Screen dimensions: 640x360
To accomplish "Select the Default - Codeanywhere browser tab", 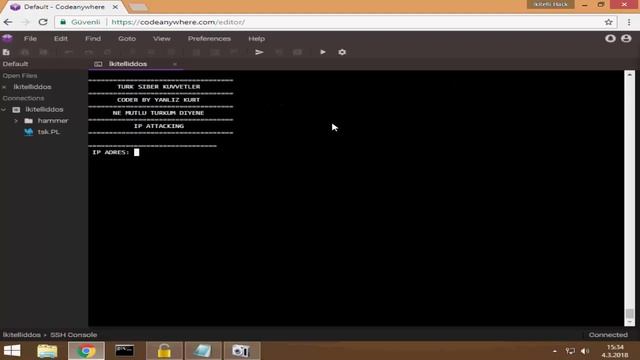I will pyautogui.click(x=64, y=7).
